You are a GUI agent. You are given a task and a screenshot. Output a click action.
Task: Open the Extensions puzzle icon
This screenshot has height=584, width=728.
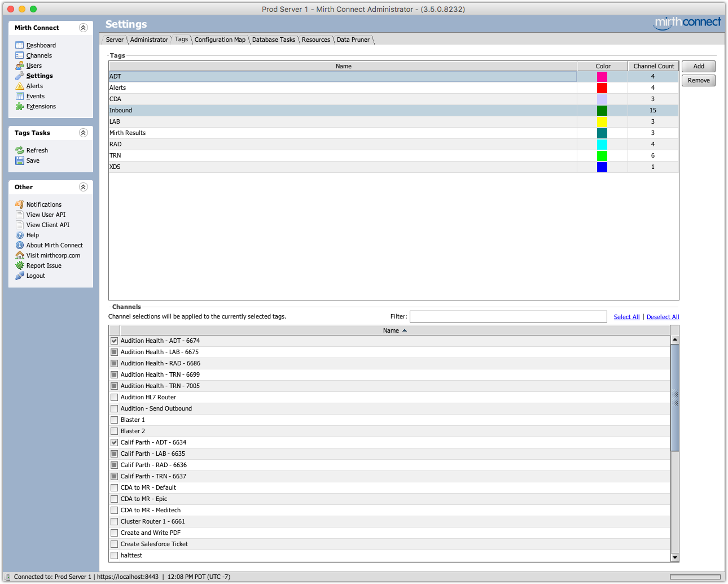pos(20,106)
